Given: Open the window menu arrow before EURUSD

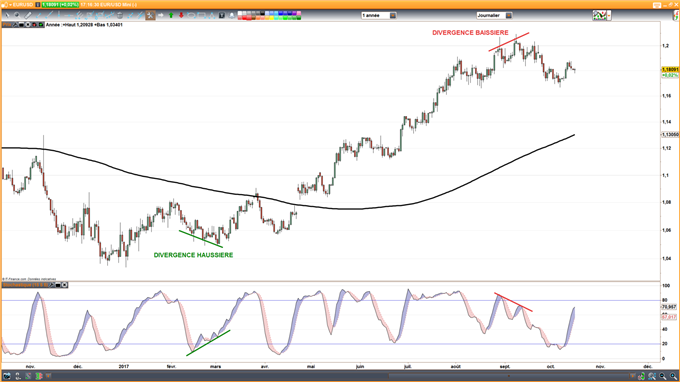Looking at the screenshot, I should (x=10, y=4).
